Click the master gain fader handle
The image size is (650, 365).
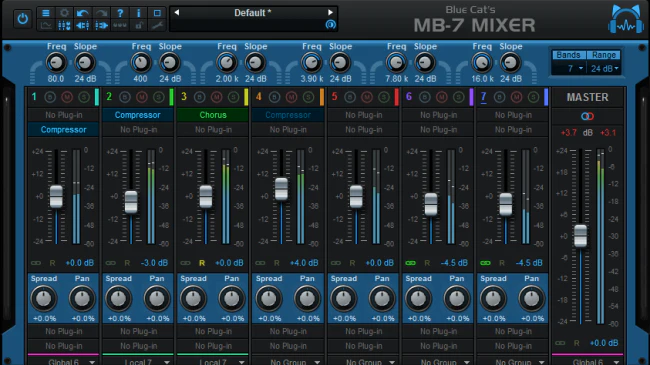580,236
